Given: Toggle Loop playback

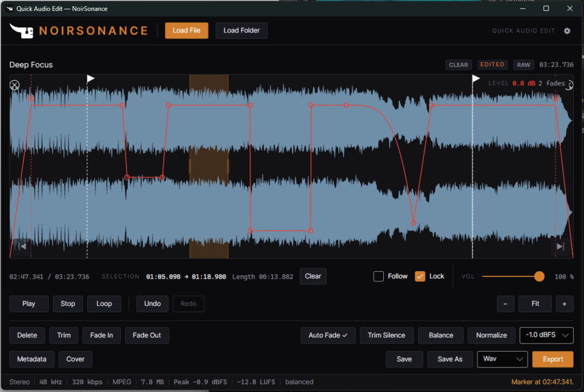Looking at the screenshot, I should click(x=104, y=304).
